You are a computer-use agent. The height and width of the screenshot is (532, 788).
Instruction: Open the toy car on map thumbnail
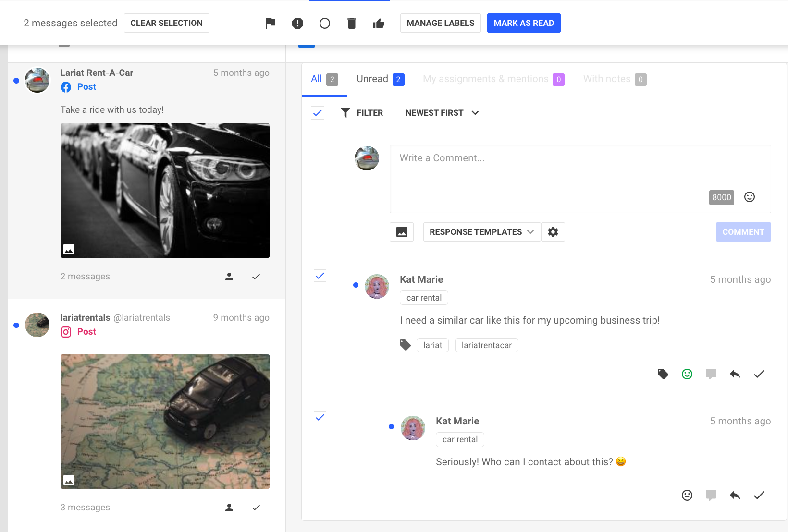(x=165, y=422)
